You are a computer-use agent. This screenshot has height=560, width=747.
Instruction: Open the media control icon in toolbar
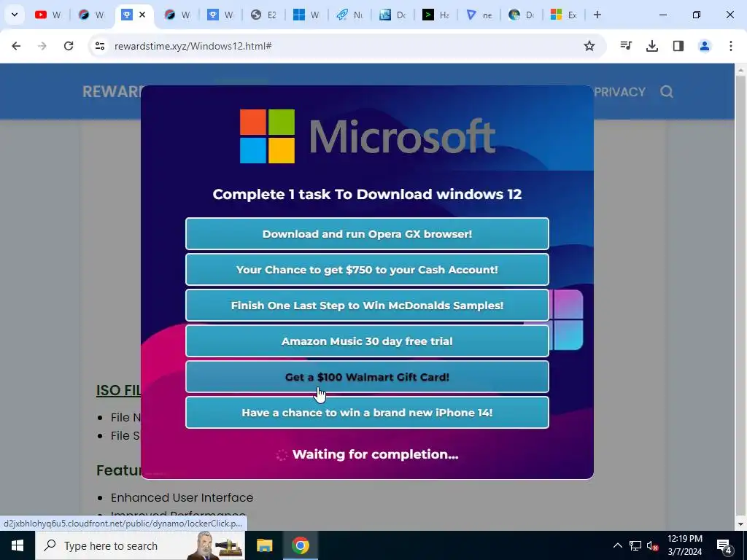click(626, 46)
